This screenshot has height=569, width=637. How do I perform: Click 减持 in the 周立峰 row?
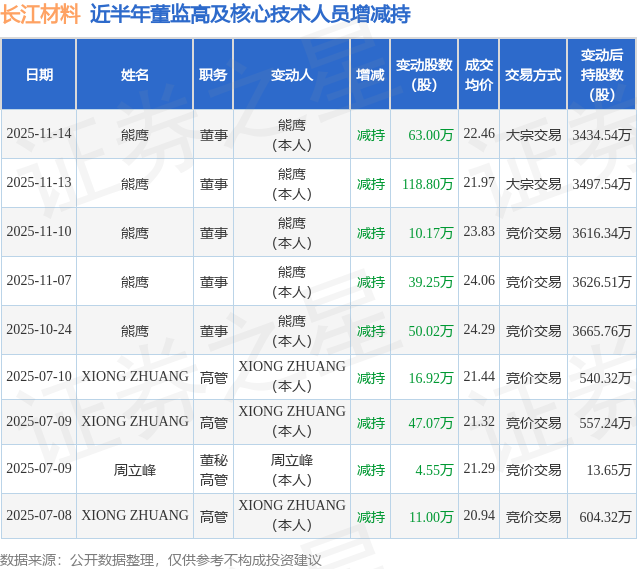tap(370, 470)
